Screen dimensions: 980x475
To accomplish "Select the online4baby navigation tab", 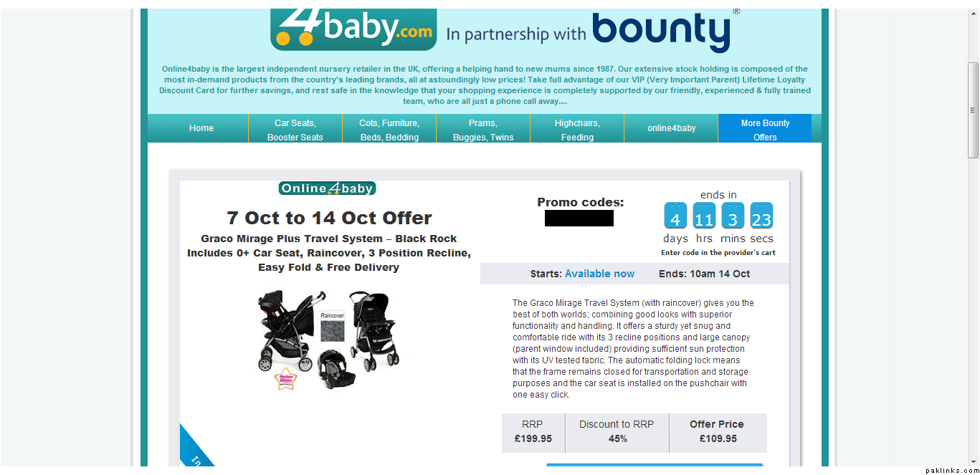I will tap(672, 128).
